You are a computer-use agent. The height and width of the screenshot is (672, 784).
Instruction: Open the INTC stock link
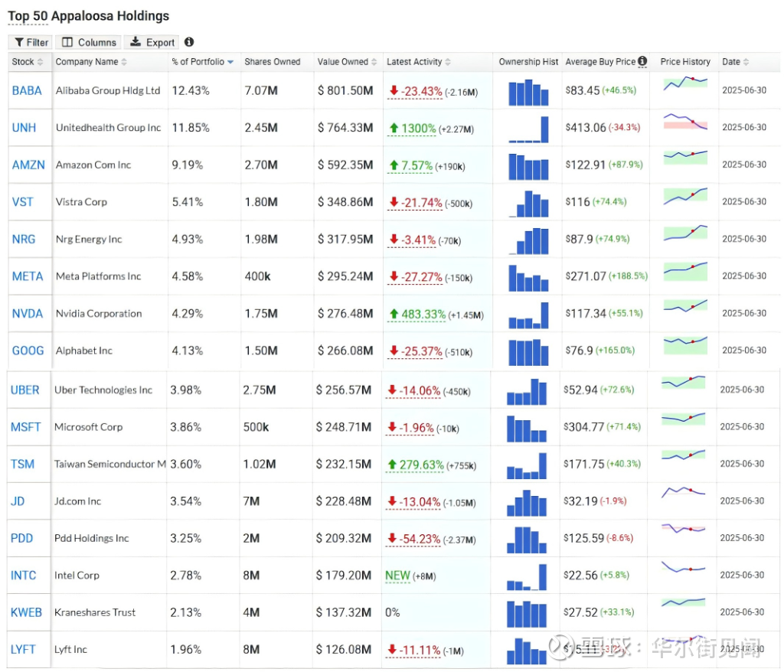pyautogui.click(x=24, y=576)
